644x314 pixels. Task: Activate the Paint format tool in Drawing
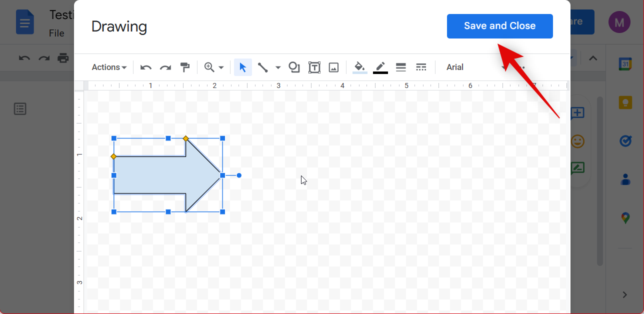(184, 67)
